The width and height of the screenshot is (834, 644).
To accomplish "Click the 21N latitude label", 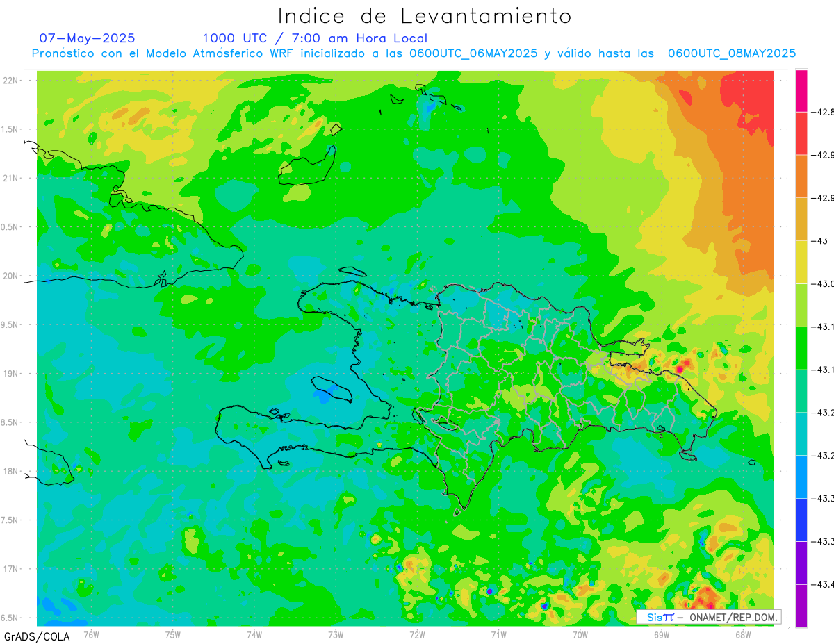I will coord(12,179).
